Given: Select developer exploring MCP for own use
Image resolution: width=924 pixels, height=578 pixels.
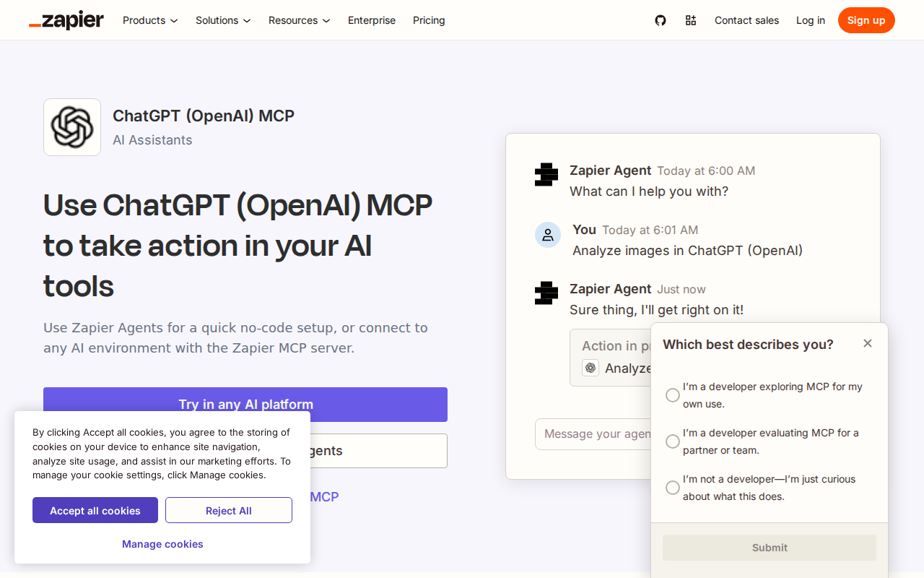Looking at the screenshot, I should [x=673, y=395].
